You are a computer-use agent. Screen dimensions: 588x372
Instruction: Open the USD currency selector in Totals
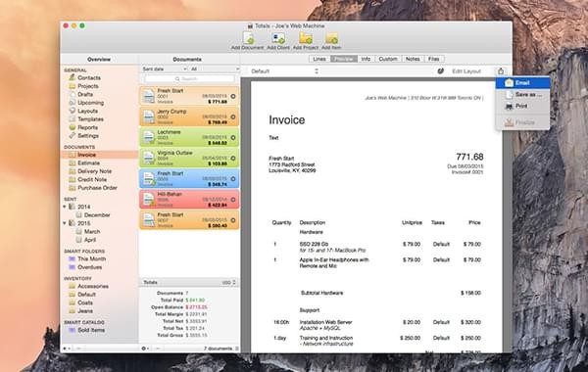pos(228,283)
